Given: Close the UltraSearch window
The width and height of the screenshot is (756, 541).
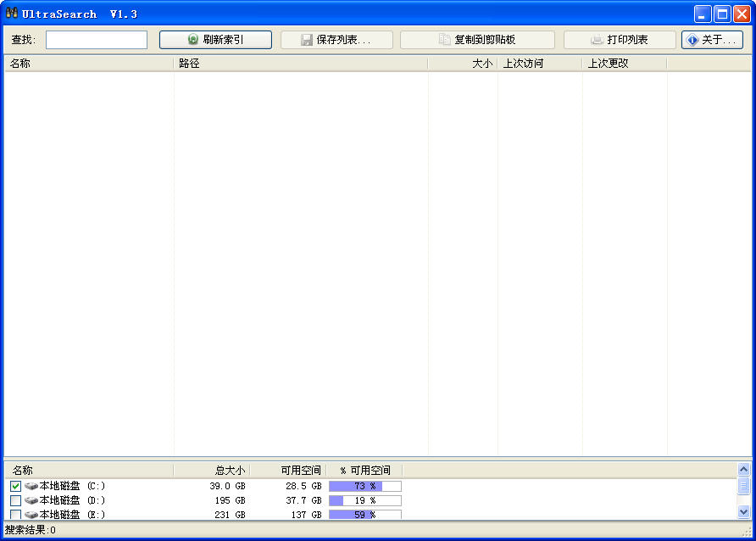Looking at the screenshot, I should (742, 14).
